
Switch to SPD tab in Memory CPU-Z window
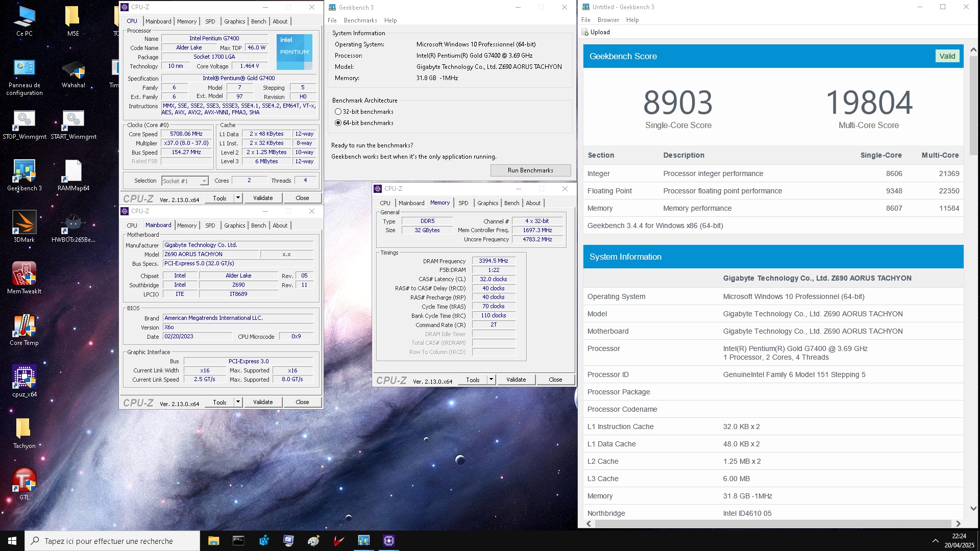click(463, 203)
